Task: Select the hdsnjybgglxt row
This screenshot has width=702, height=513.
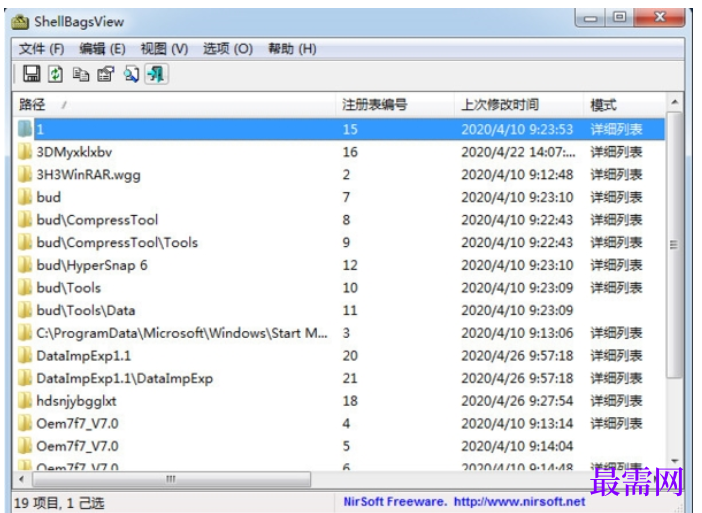Action: [x=339, y=400]
